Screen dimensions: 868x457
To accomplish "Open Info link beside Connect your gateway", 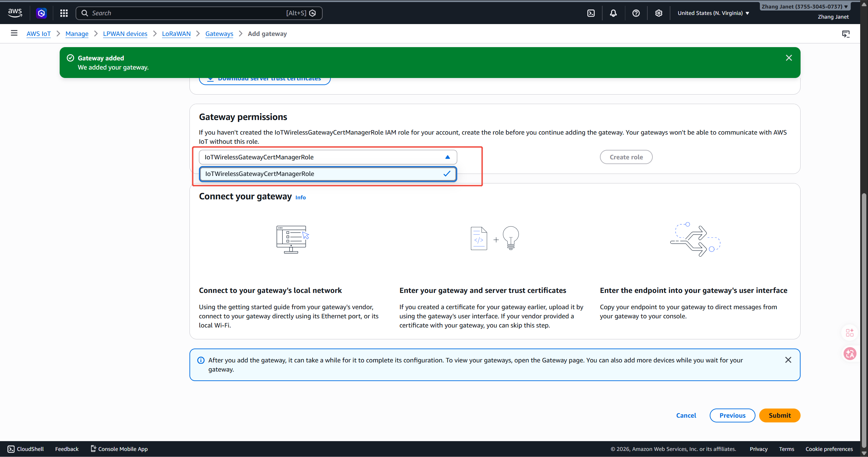I will pyautogui.click(x=300, y=198).
